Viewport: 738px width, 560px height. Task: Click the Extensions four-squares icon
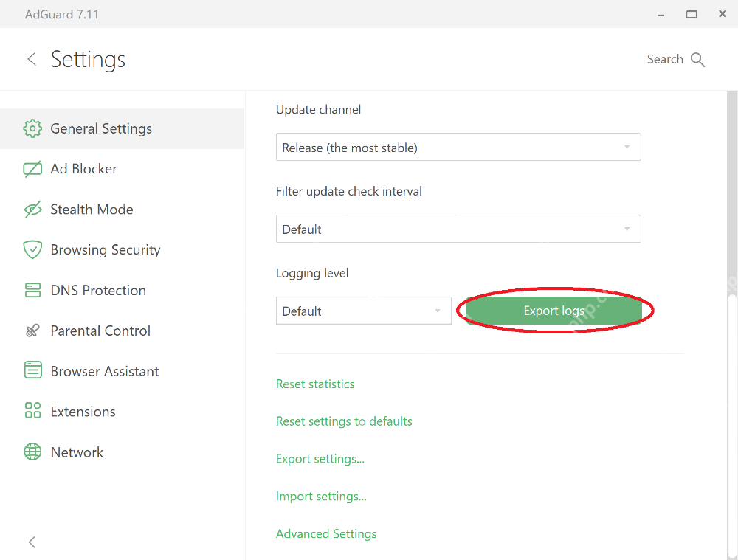click(32, 410)
